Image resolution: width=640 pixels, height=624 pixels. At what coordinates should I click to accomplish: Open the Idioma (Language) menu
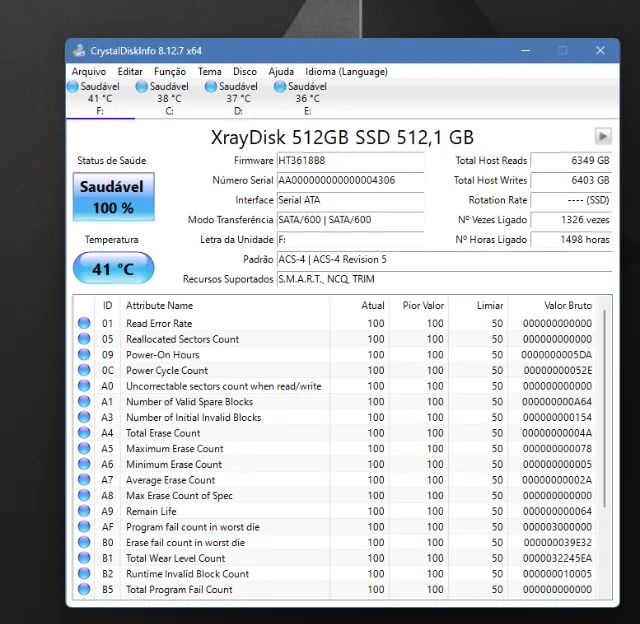coord(347,72)
